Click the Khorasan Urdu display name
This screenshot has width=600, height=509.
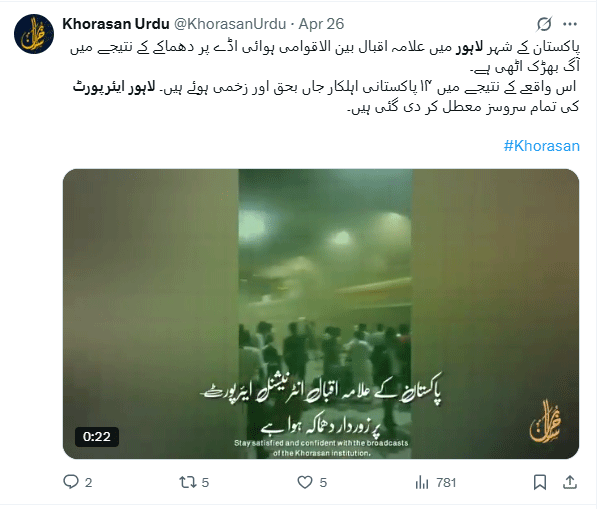click(116, 24)
